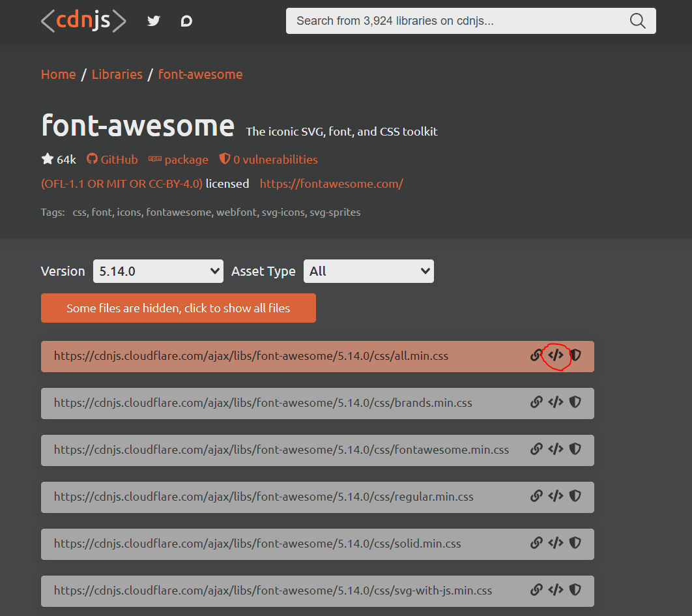The width and height of the screenshot is (692, 616).
Task: Open the Version 5.14.0 dropdown
Action: click(x=158, y=271)
